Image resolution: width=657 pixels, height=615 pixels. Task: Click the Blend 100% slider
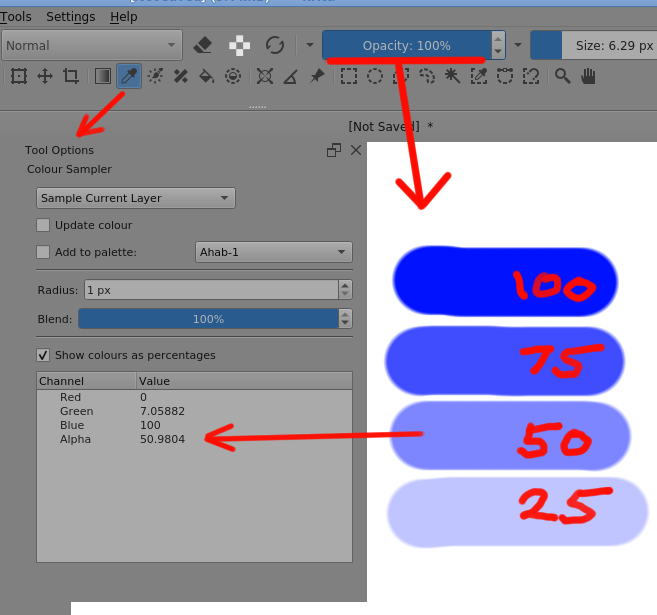(x=208, y=319)
